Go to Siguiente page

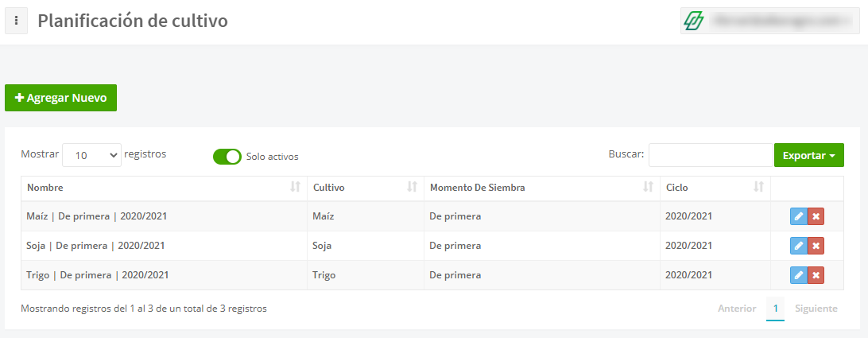click(x=816, y=309)
